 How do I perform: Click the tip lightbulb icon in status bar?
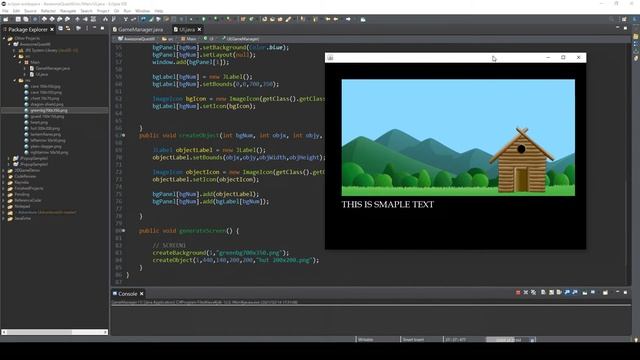pos(636,340)
